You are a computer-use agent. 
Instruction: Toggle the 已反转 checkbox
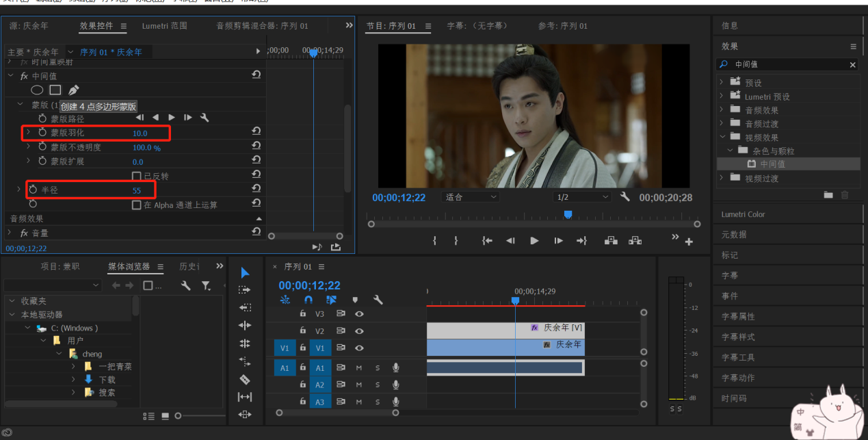tap(136, 176)
